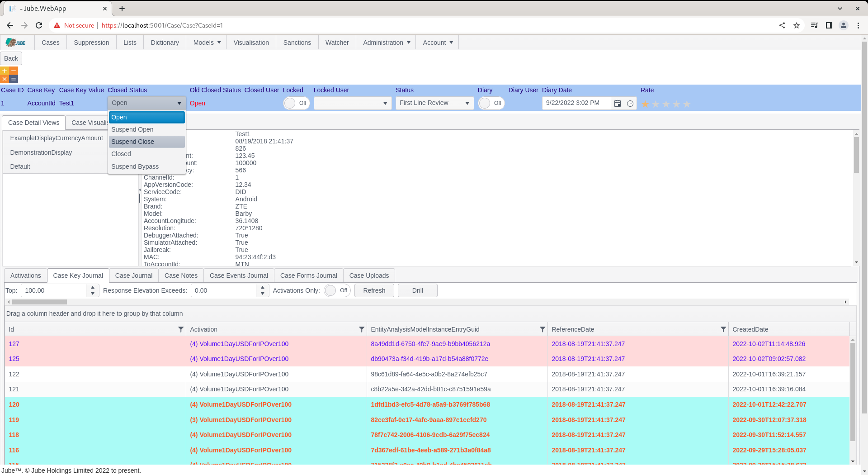The height and width of the screenshot is (475, 868).
Task: Click the Drill button
Action: [x=418, y=290]
